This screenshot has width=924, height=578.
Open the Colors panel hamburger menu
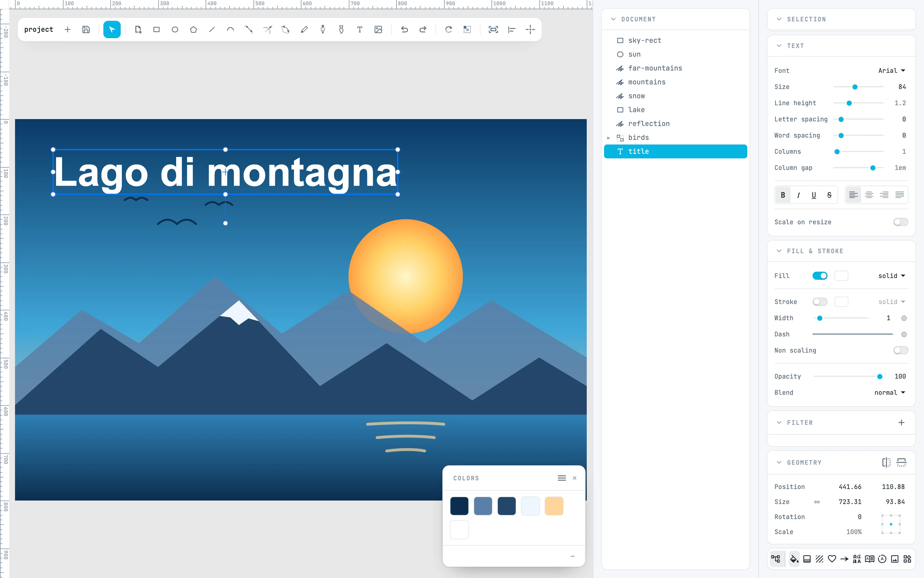point(562,478)
